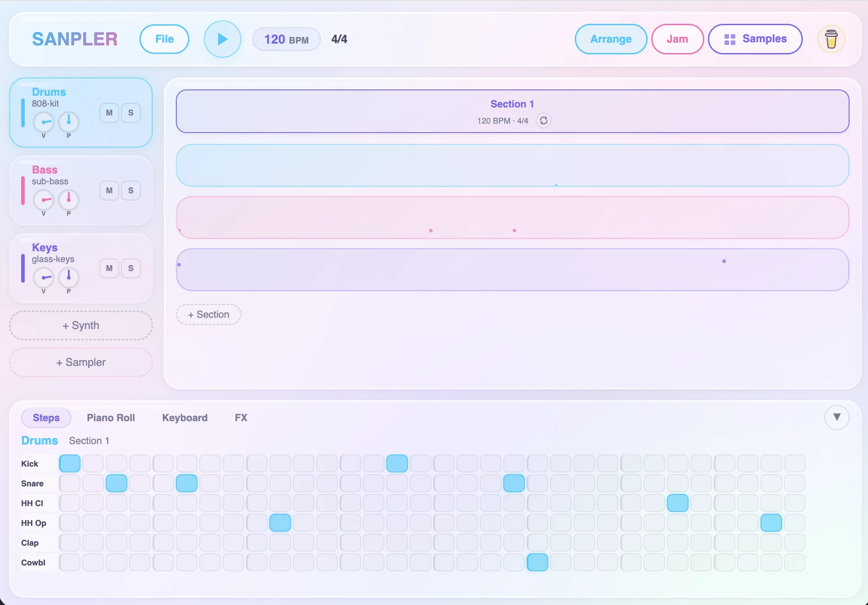Switch to the Piano Roll tab

[x=111, y=418]
